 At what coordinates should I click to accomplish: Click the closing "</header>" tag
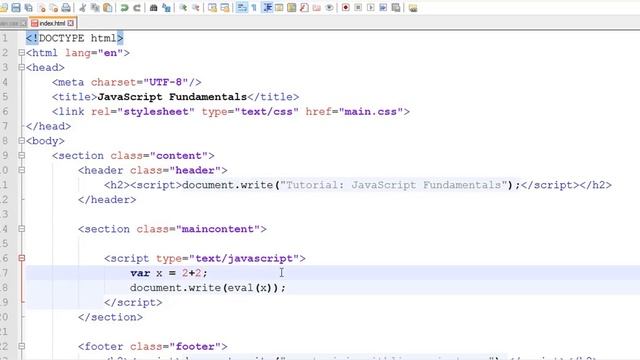[107, 200]
